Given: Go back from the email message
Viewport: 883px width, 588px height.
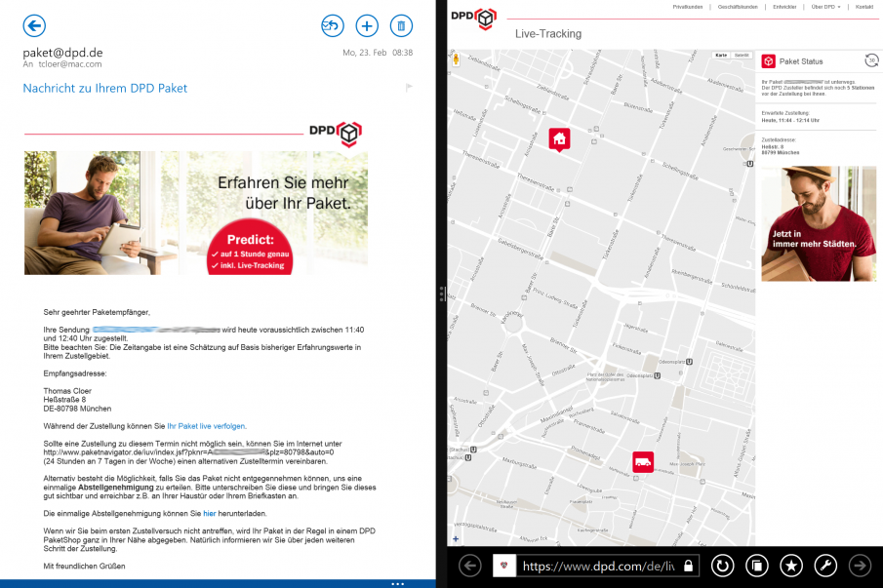Looking at the screenshot, I should [x=34, y=26].
